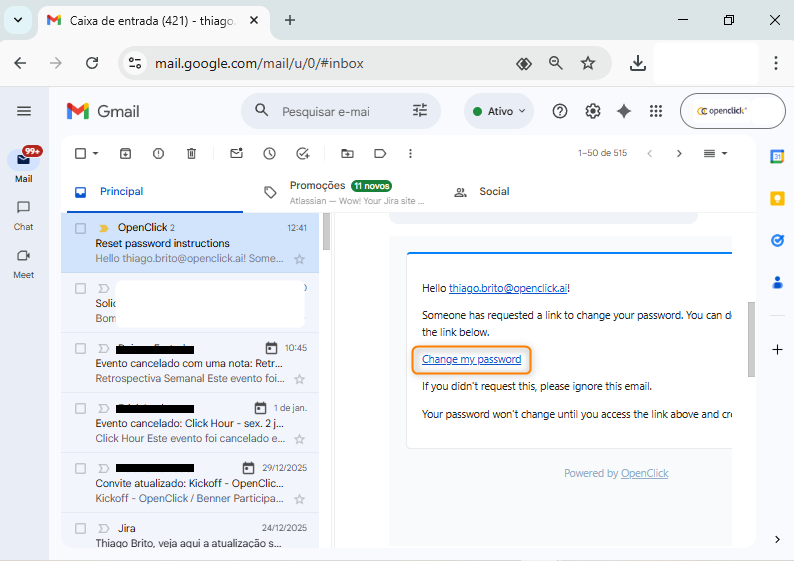Expand the Ativo status dropdown
This screenshot has height=561, width=794.
499,111
